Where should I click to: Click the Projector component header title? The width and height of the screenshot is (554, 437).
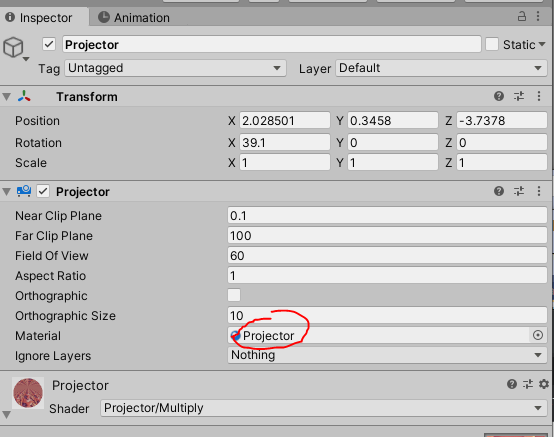tap(83, 191)
